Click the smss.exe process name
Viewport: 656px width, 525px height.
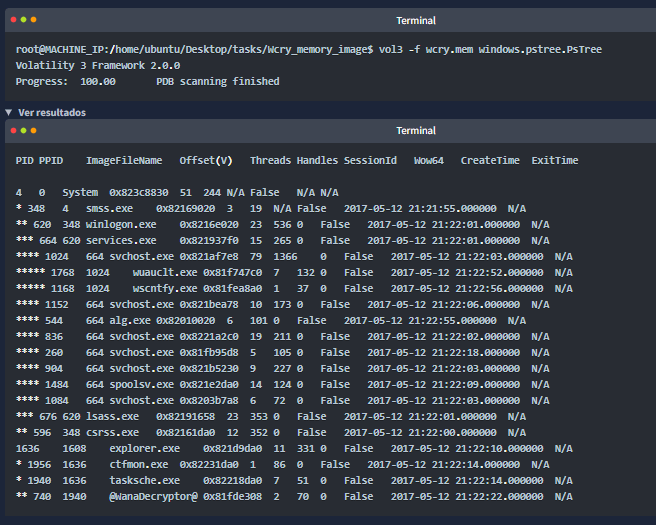pyautogui.click(x=109, y=208)
